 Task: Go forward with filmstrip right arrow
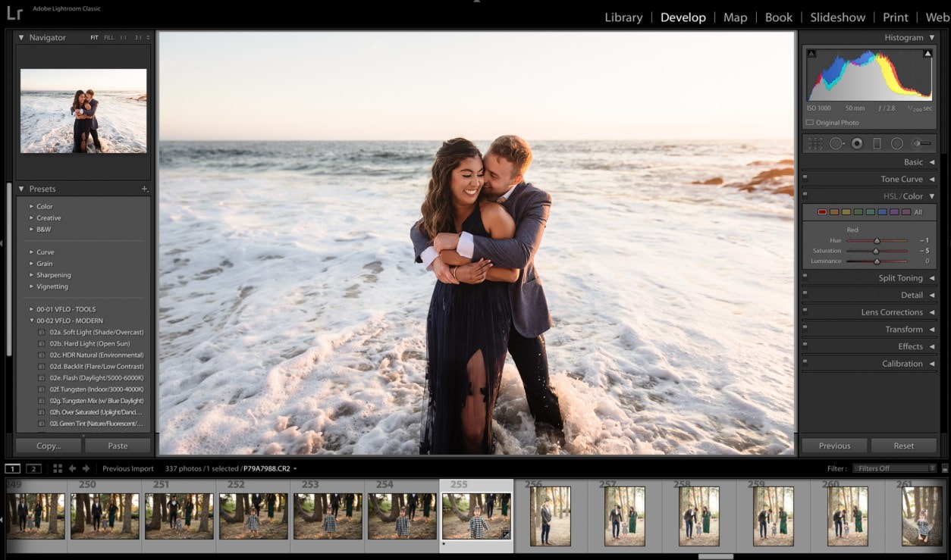(x=86, y=468)
